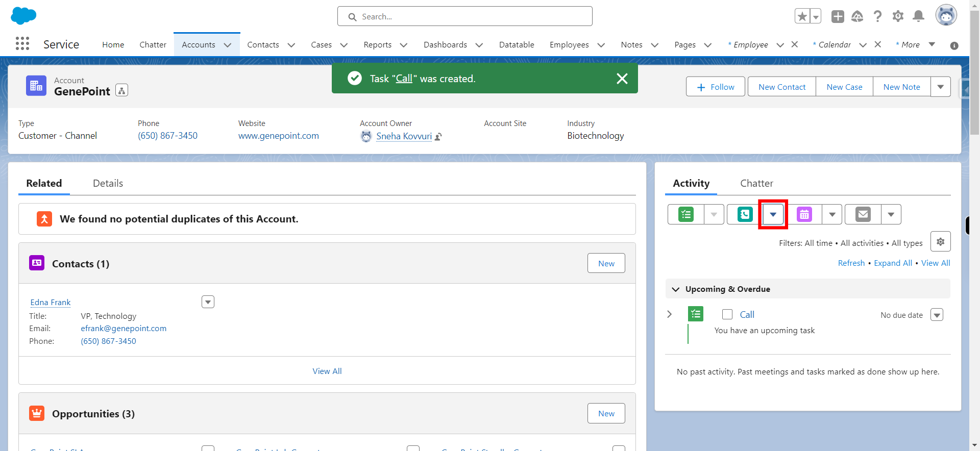Click the Favorites star icon
The image size is (980, 451).
[802, 16]
